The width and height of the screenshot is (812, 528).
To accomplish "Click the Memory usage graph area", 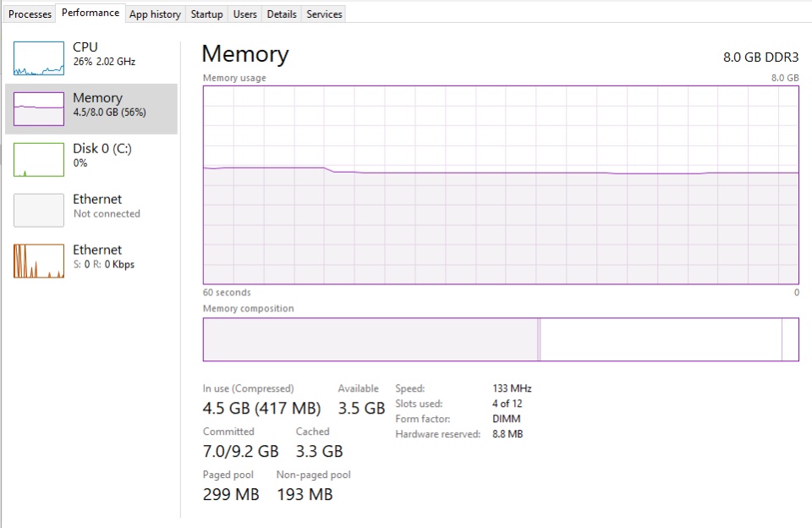I will (501, 185).
